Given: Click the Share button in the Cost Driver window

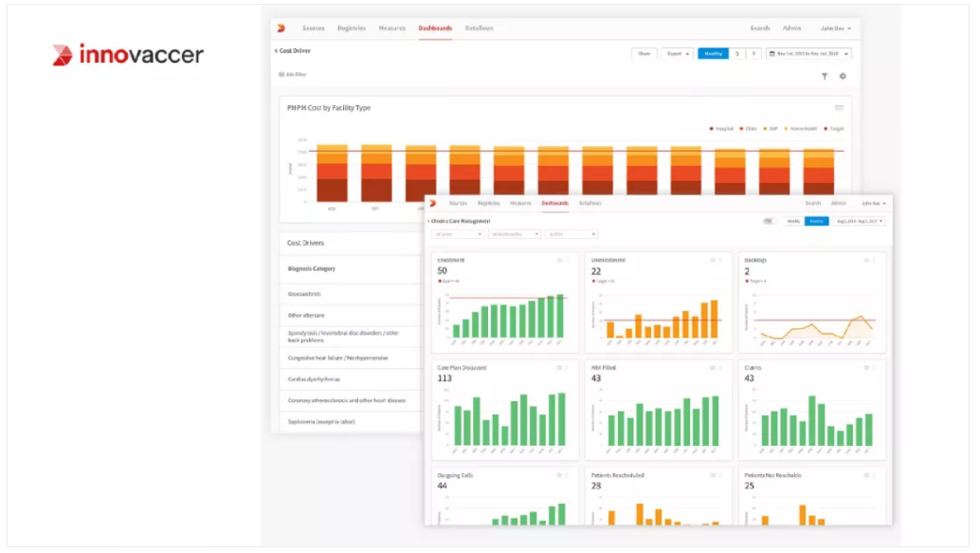Looking at the screenshot, I should click(x=644, y=54).
